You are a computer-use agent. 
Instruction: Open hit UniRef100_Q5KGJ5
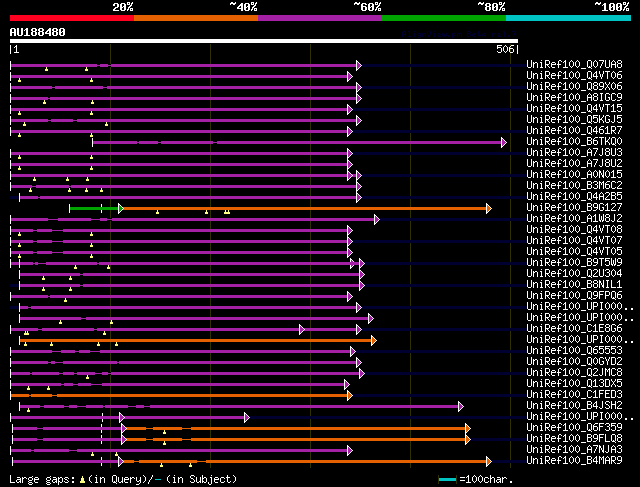(x=574, y=120)
